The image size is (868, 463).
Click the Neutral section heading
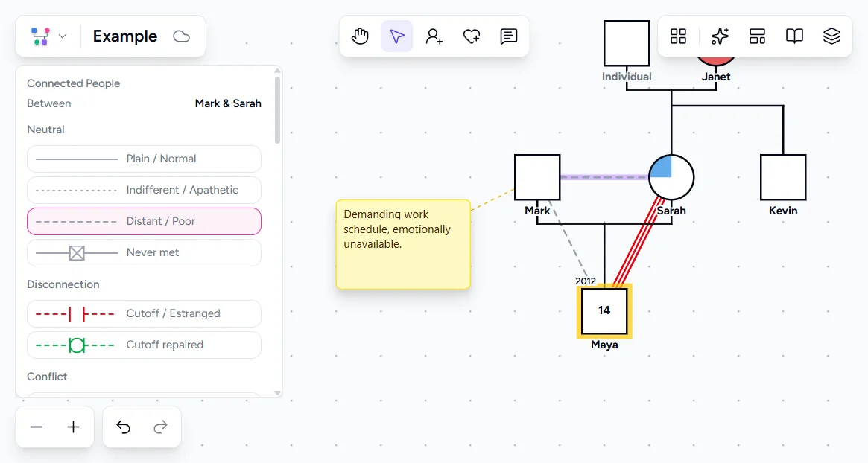pos(46,130)
